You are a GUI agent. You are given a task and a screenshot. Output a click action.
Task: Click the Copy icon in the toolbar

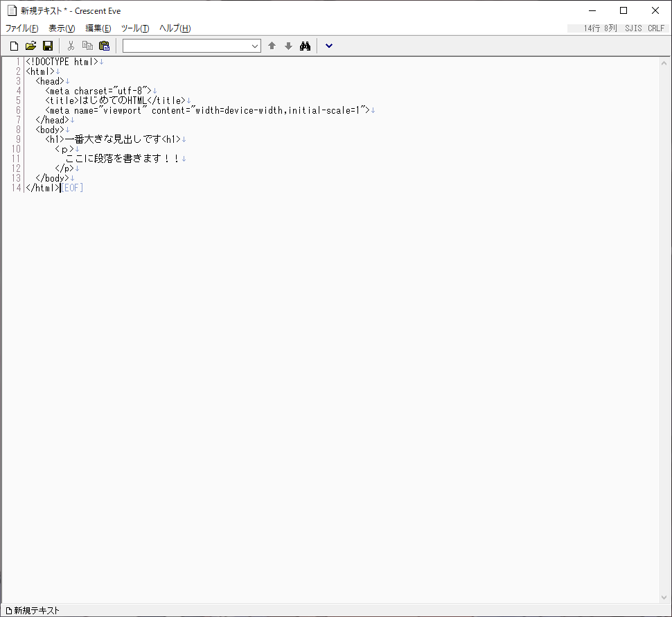[87, 46]
